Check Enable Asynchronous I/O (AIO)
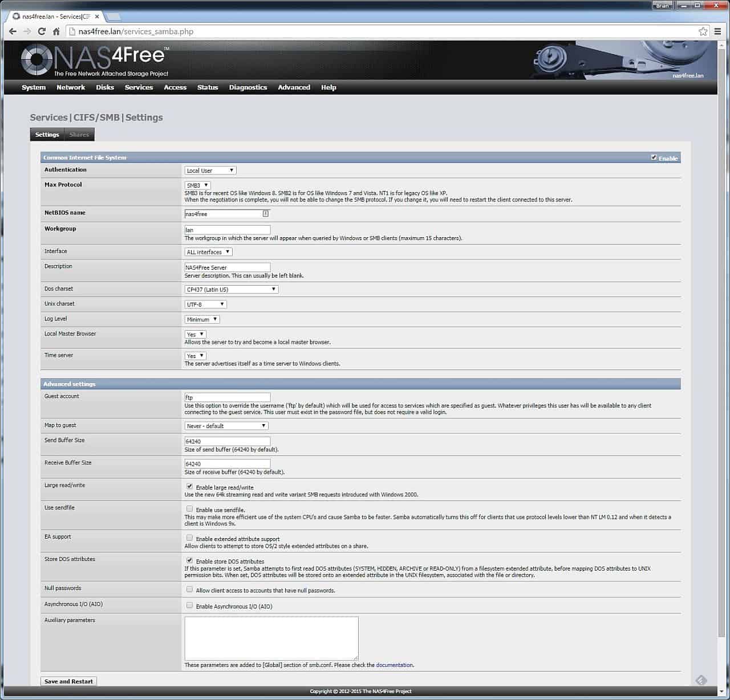The height and width of the screenshot is (700, 730). (189, 605)
